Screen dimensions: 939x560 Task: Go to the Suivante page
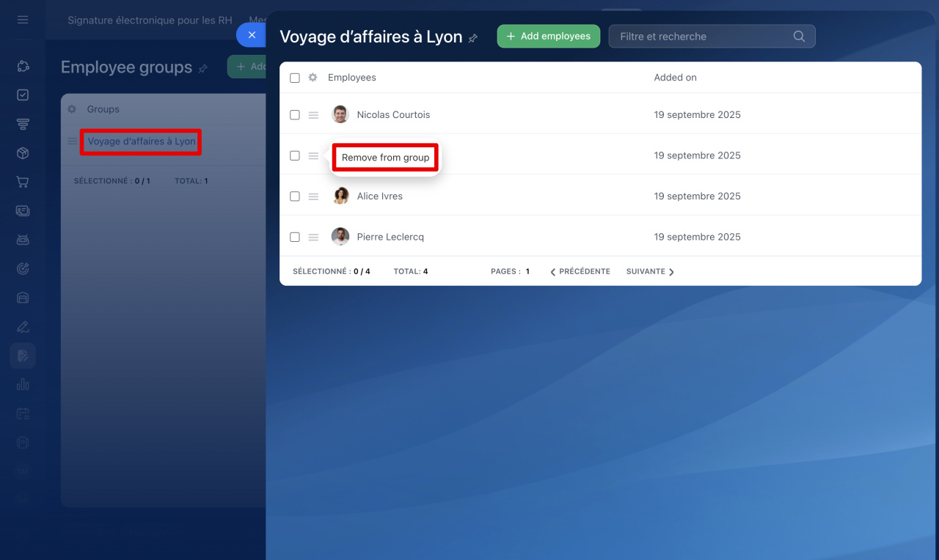point(649,271)
